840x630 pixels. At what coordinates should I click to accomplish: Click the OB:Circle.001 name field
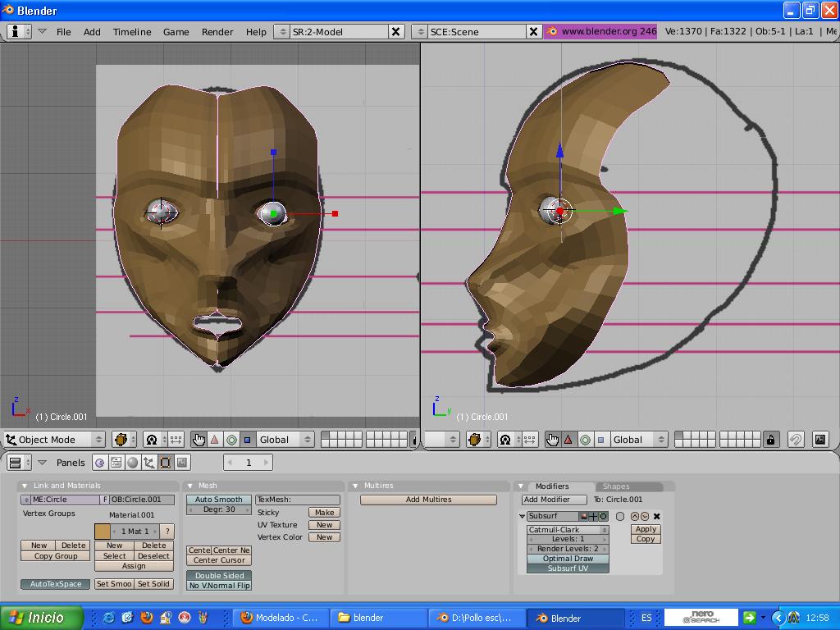coord(142,500)
